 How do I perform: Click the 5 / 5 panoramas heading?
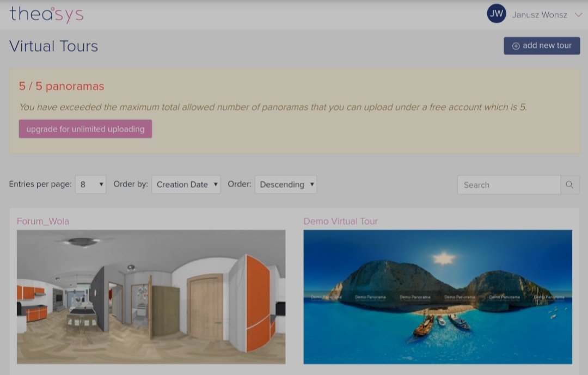click(62, 86)
